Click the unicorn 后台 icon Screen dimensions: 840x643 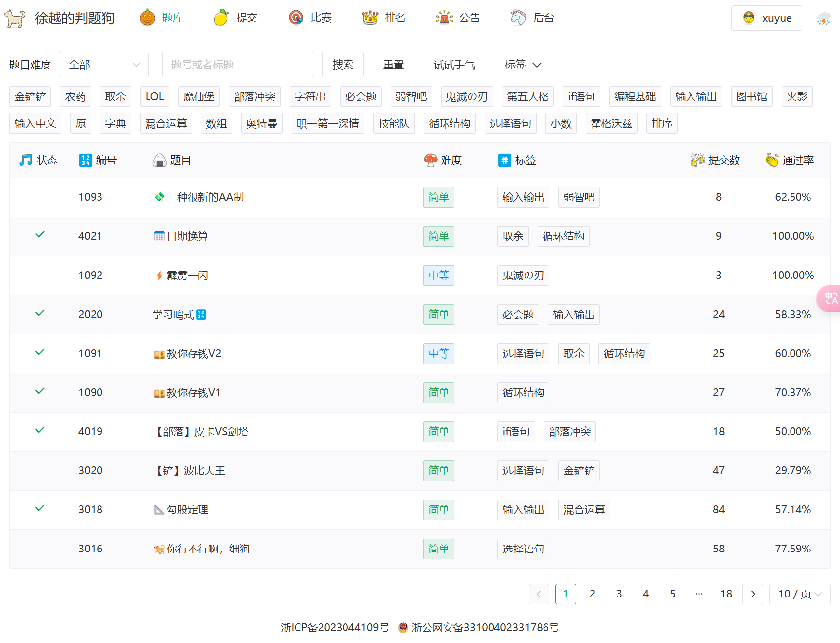[518, 18]
